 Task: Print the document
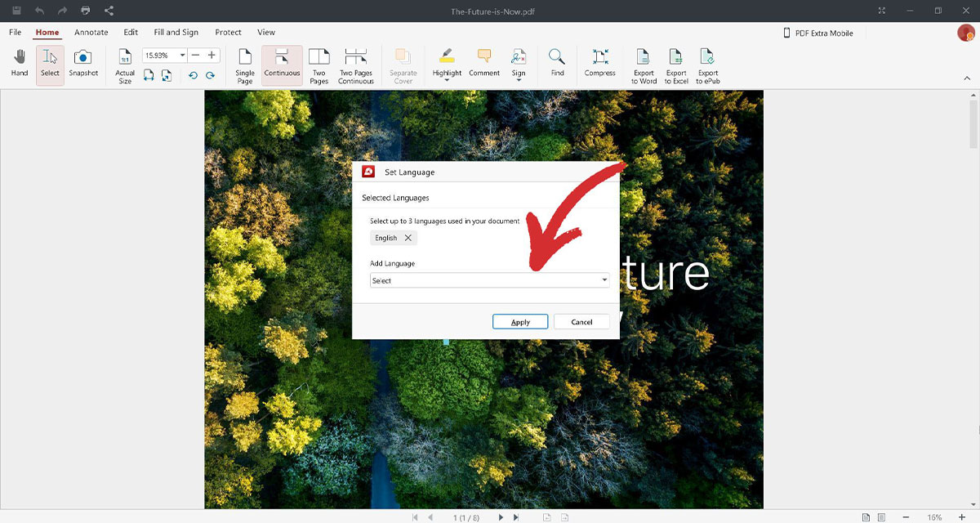(86, 11)
